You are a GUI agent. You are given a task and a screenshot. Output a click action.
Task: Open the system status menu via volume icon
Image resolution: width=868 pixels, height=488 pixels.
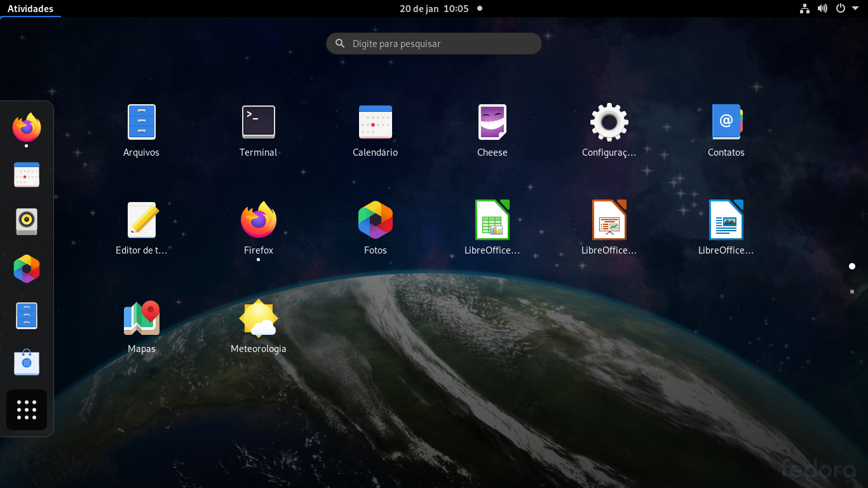(822, 8)
